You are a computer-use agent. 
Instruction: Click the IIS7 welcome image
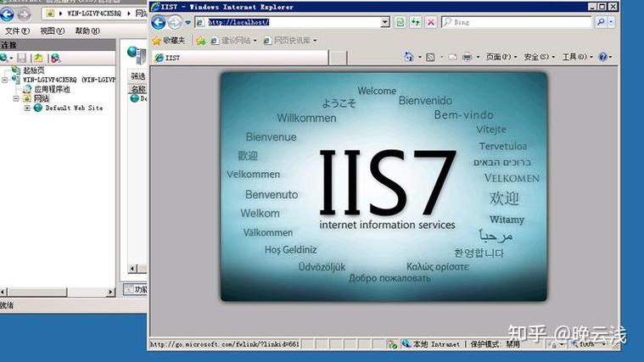point(384,187)
